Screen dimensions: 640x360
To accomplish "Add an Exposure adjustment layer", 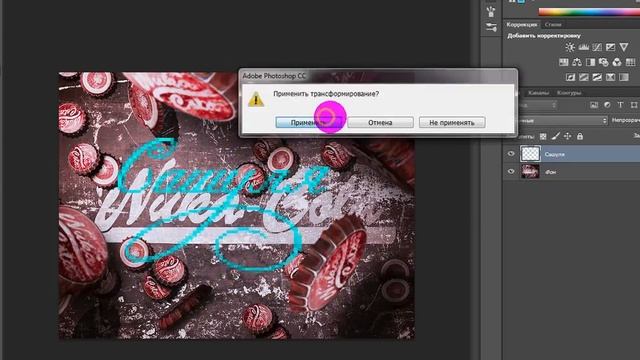I will click(611, 47).
